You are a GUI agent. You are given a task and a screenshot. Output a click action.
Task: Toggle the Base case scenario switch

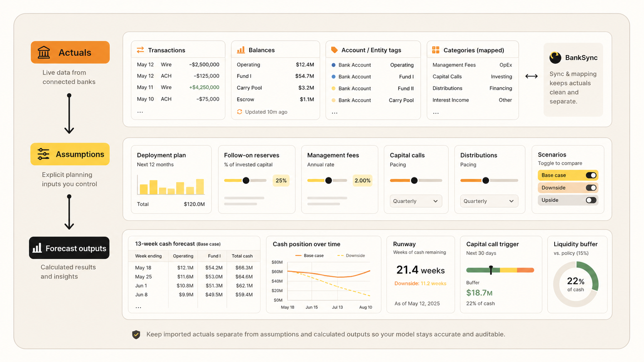coord(591,175)
